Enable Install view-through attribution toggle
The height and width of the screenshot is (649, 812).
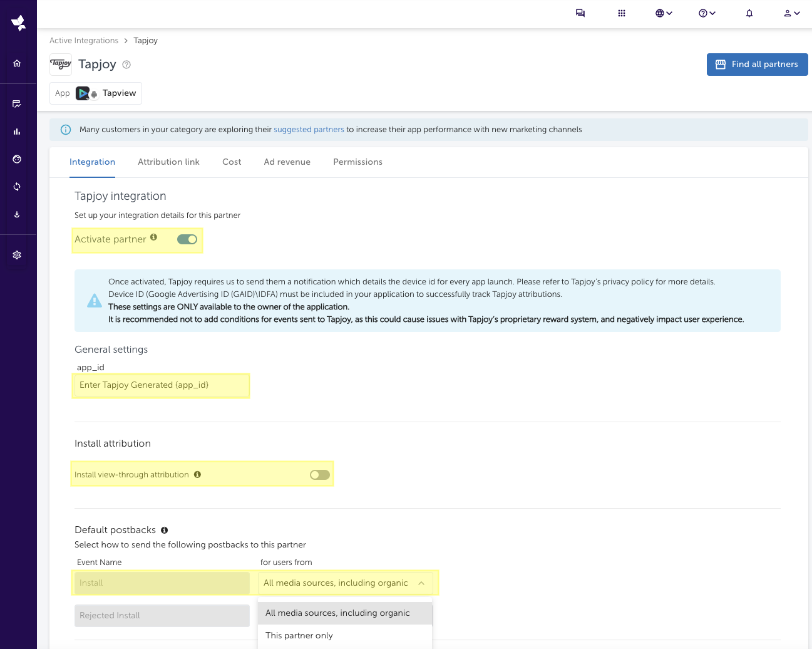click(320, 475)
